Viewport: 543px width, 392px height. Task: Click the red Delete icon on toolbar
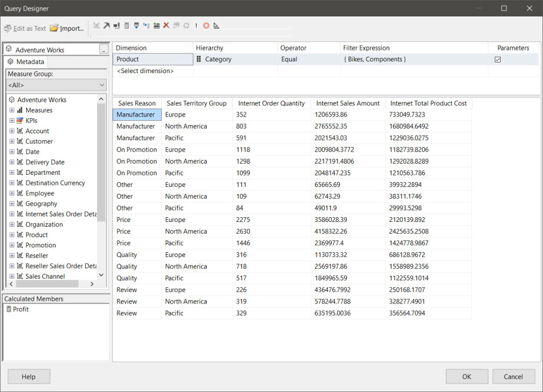pyautogui.click(x=167, y=25)
